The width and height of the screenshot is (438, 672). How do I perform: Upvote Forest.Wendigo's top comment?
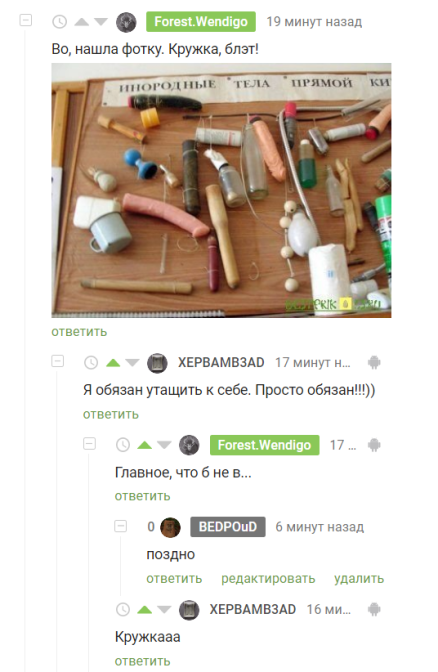click(81, 21)
